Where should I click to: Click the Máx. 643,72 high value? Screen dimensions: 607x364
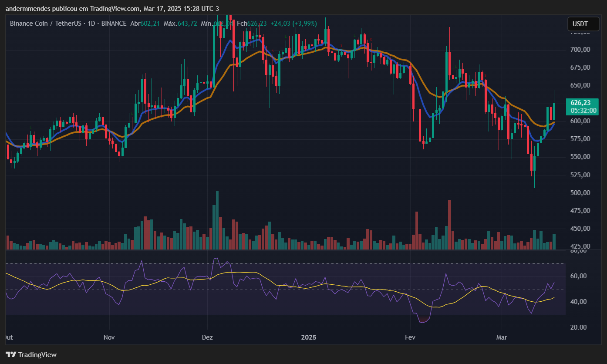[x=180, y=23]
